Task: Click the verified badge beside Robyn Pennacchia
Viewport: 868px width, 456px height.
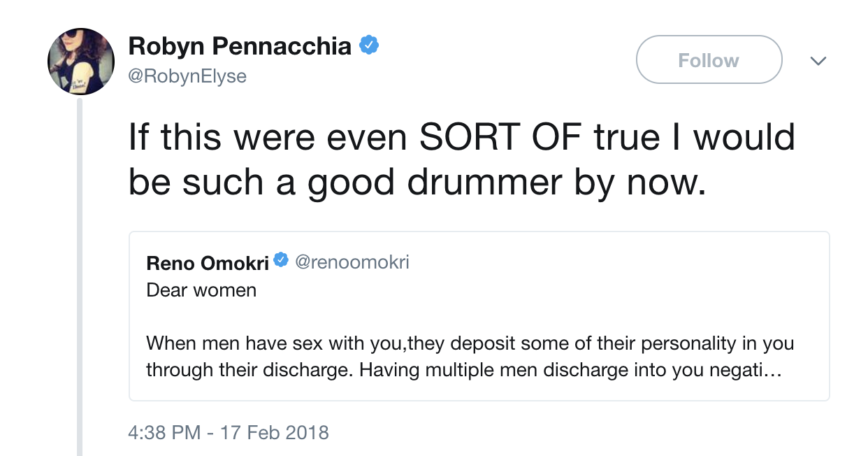Action: pyautogui.click(x=369, y=46)
